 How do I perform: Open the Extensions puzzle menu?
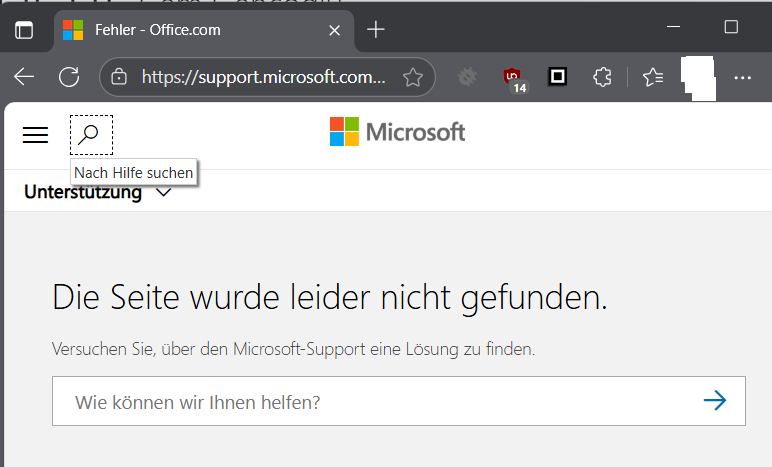click(x=602, y=77)
